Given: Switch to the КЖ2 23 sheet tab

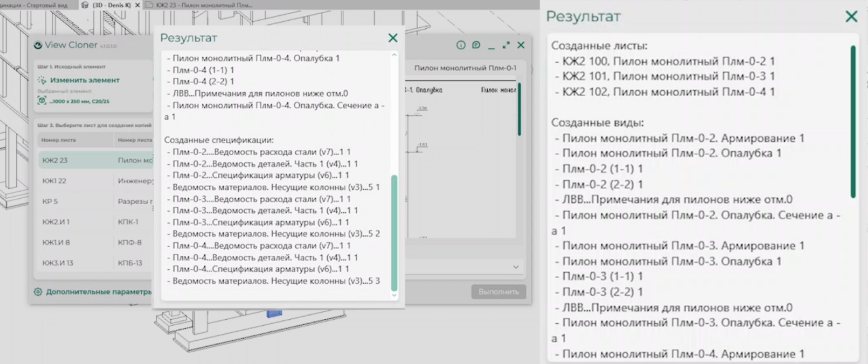Looking at the screenshot, I should [203, 5].
